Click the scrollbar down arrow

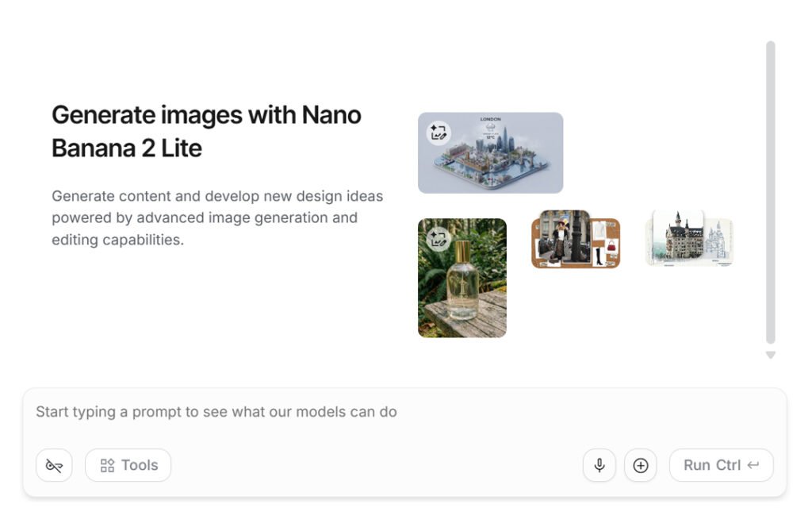coord(771,355)
